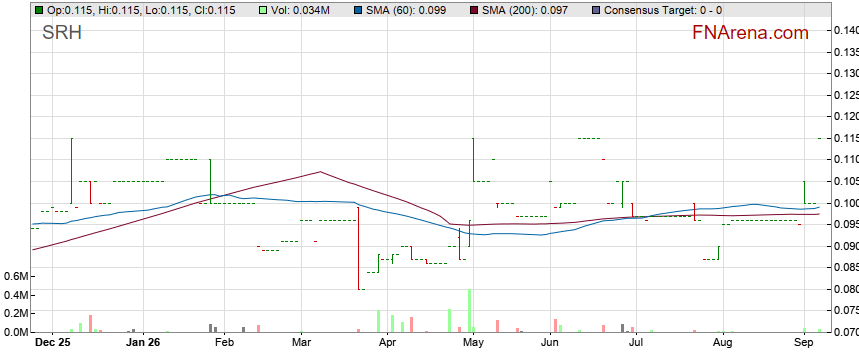The width and height of the screenshot is (859, 363).
Task: Click the Jan 26 date axis label
Action: coord(143,343)
